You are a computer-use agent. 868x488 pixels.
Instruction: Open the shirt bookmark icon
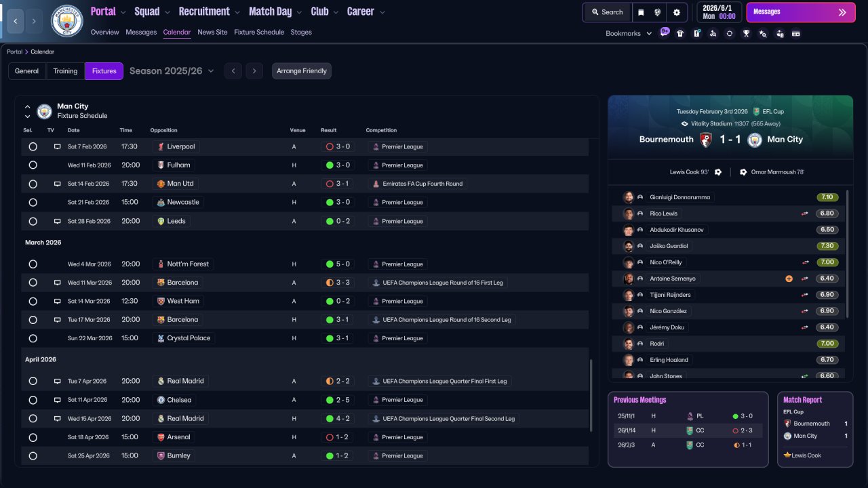coord(681,33)
